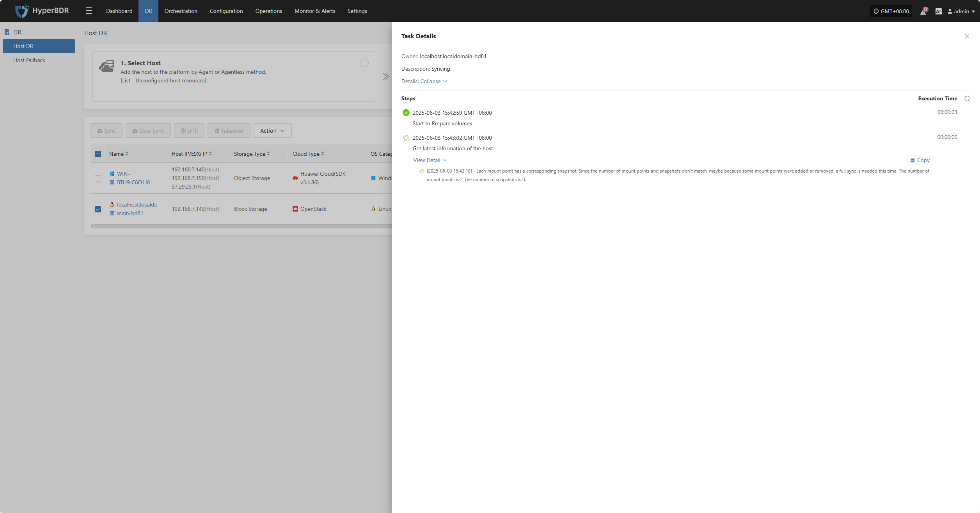Open the alerts bell icon
The height and width of the screenshot is (513, 980).
click(923, 11)
